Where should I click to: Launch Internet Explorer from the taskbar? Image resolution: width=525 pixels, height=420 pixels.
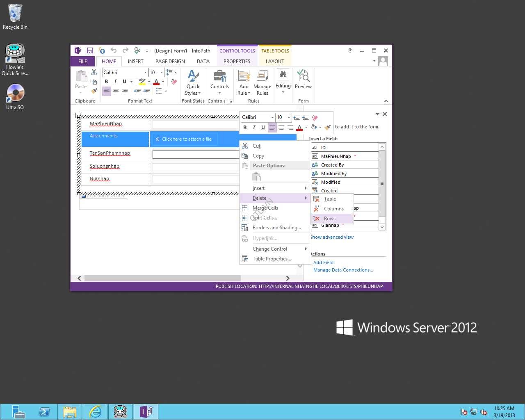tap(95, 411)
